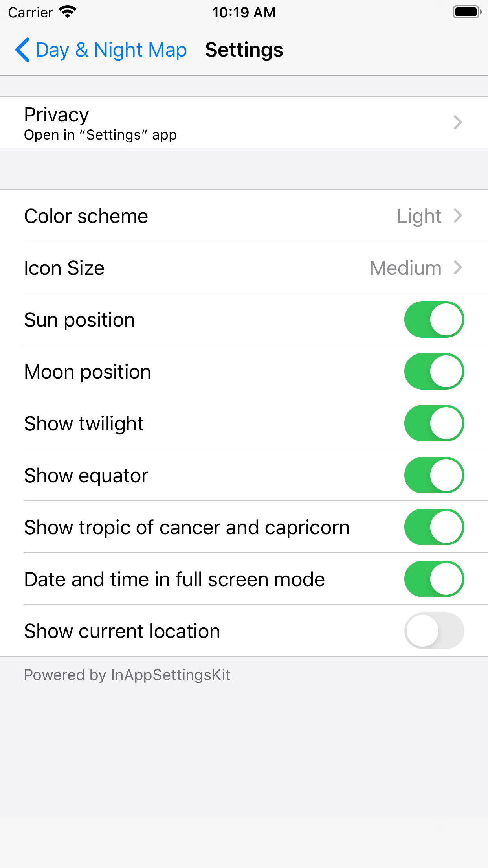The image size is (488, 868).
Task: Tap the back chevron arrow icon
Action: [x=23, y=50]
